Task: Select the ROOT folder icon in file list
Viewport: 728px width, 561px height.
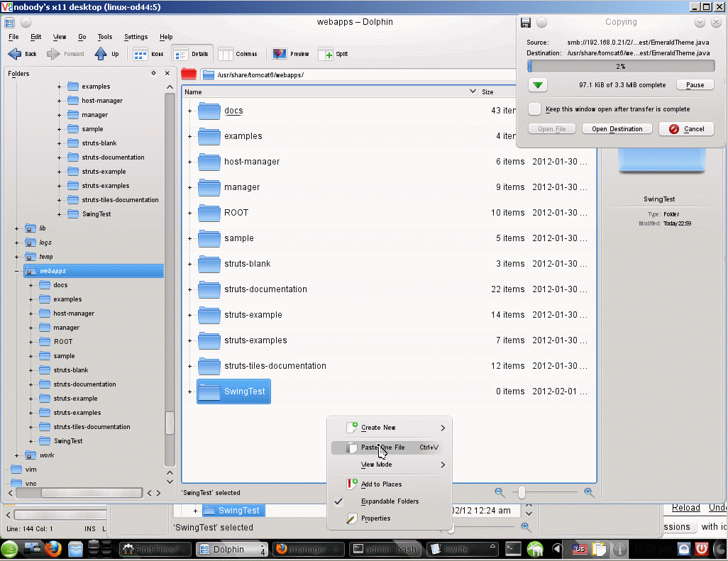Action: point(209,213)
